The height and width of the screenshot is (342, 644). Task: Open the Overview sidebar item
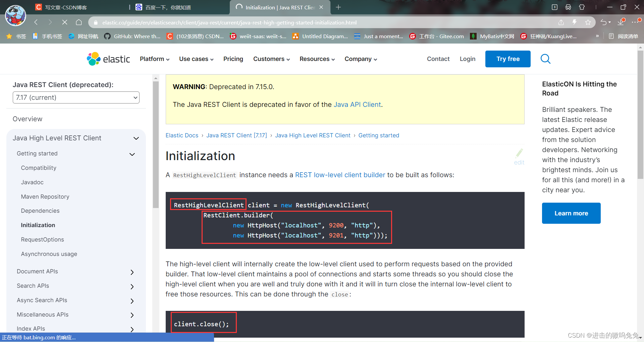click(x=28, y=119)
